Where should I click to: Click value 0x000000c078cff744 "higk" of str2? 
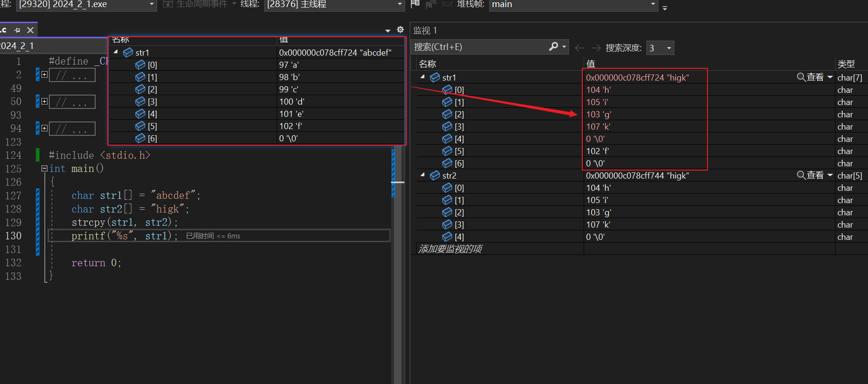coord(637,175)
